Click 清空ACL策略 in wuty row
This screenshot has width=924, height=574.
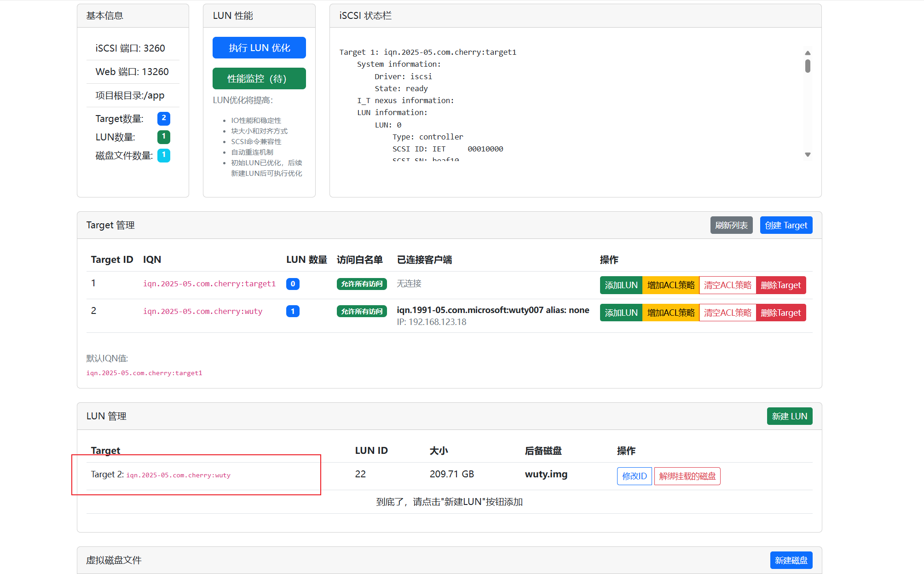[727, 313]
